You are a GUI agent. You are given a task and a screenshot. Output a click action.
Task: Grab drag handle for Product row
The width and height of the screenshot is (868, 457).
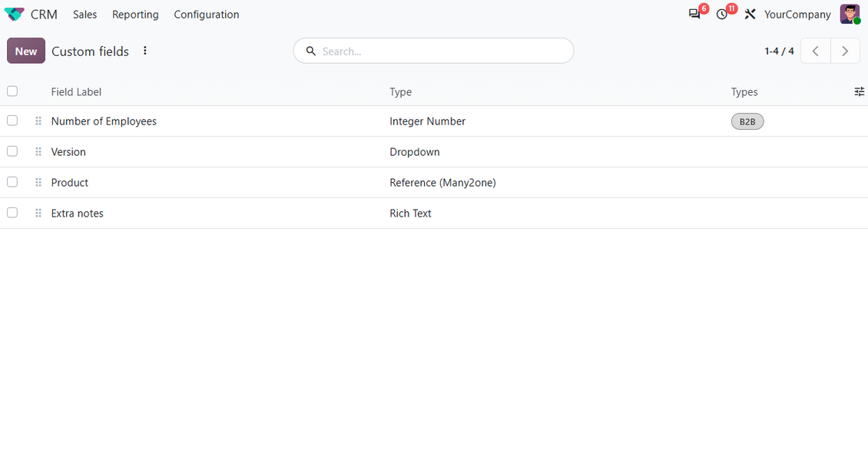click(38, 183)
